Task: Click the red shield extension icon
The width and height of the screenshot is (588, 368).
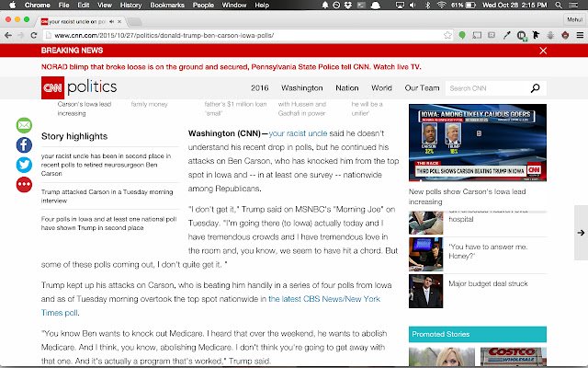Action: click(x=565, y=35)
